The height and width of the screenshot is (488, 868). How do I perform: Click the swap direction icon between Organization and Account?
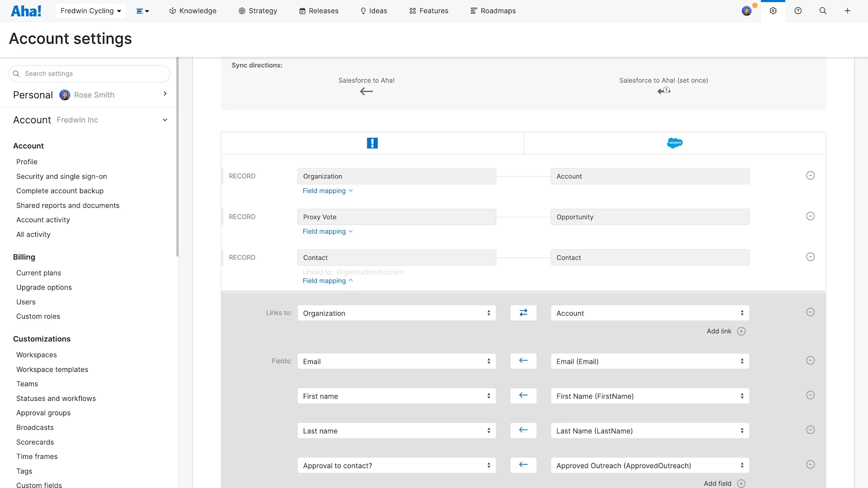point(523,312)
